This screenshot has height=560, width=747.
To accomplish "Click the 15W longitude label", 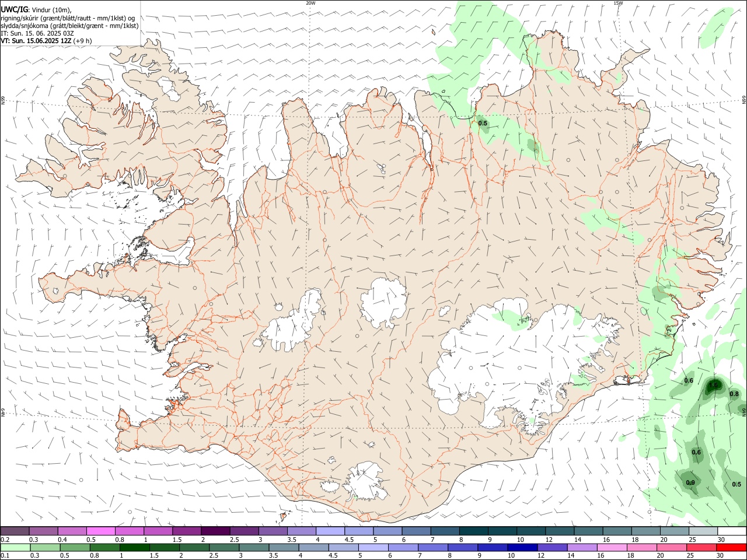I will click(x=618, y=3).
